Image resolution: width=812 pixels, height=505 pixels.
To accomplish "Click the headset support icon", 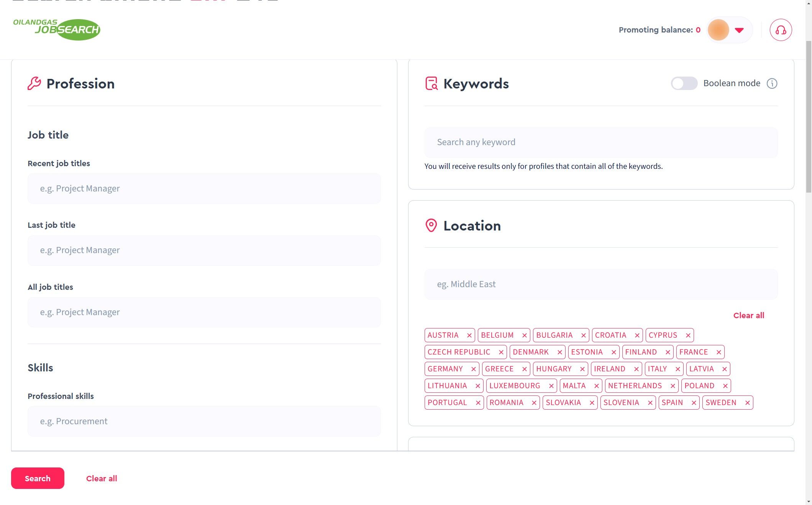I will [781, 30].
